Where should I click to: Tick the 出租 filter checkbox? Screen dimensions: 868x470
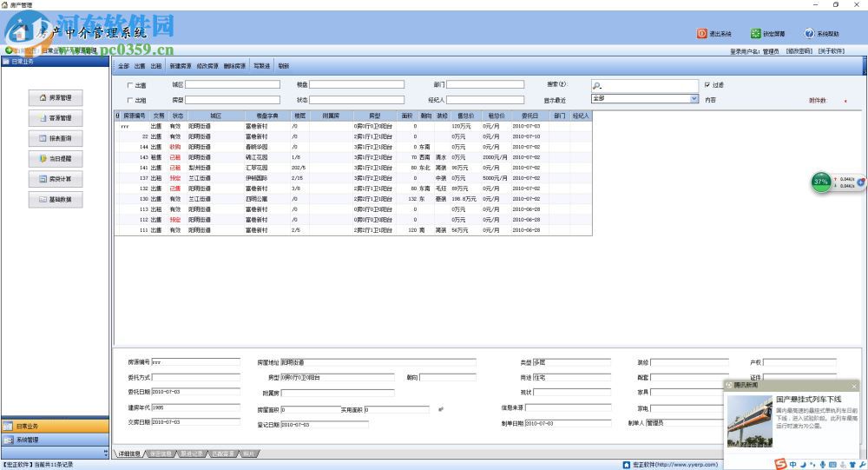point(130,100)
